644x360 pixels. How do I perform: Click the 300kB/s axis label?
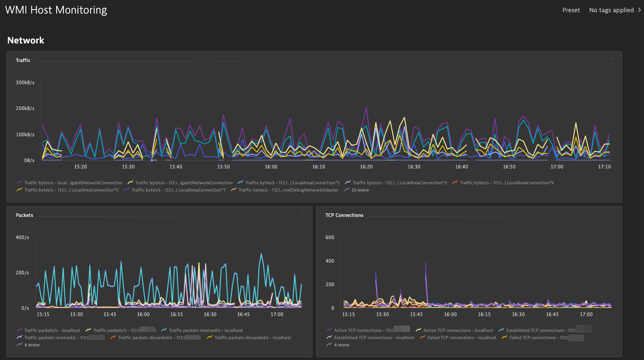click(25, 83)
